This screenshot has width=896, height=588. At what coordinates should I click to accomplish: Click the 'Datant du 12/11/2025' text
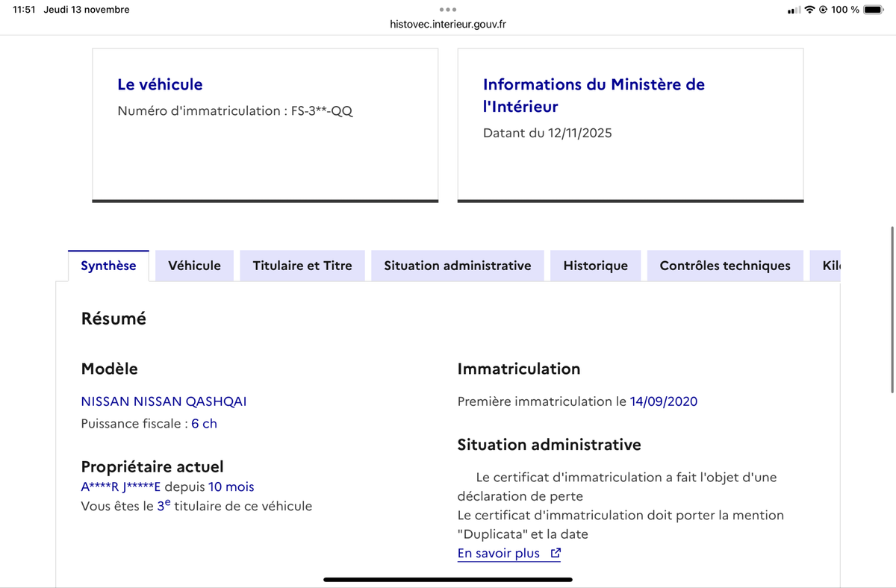coord(547,134)
